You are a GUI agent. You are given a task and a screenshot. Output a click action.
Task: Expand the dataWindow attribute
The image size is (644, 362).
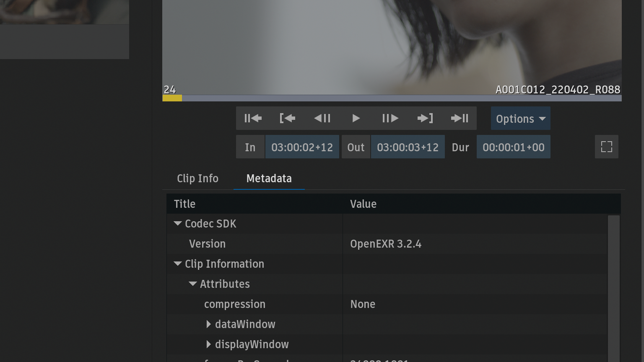[x=208, y=324]
